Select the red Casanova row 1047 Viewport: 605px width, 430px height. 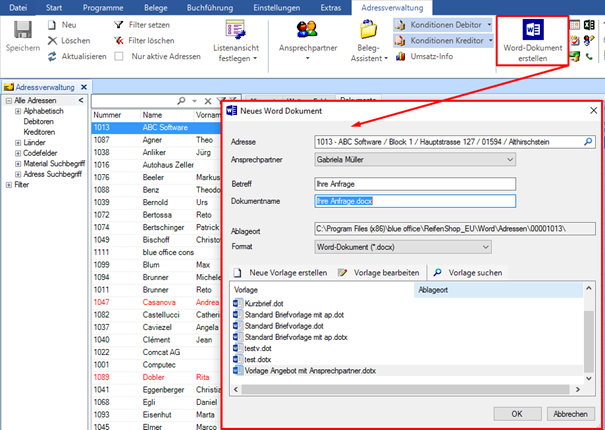[x=156, y=302]
